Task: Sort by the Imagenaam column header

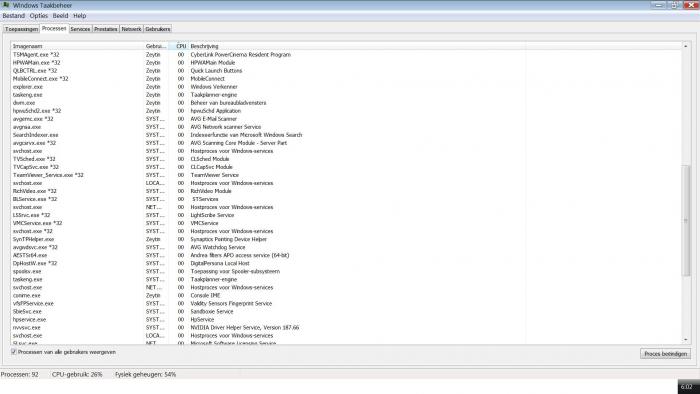Action: click(x=77, y=46)
